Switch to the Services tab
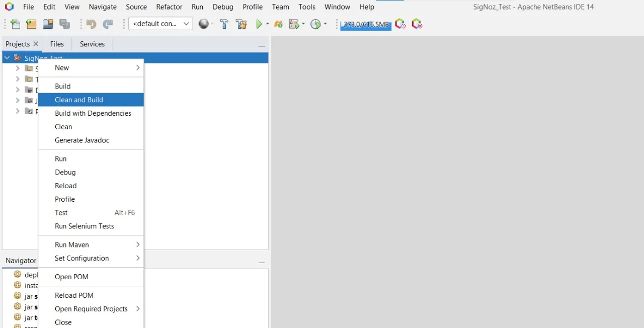Viewport: 644px width, 328px height. [x=92, y=44]
